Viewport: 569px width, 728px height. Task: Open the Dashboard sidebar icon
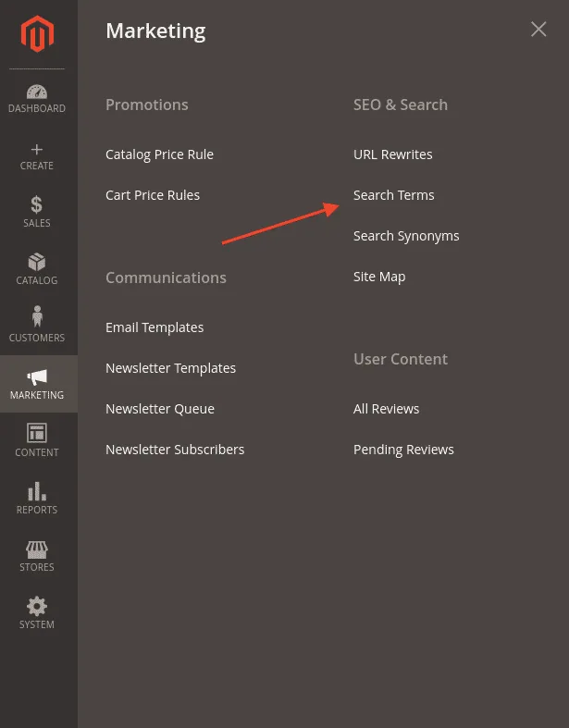point(37,92)
